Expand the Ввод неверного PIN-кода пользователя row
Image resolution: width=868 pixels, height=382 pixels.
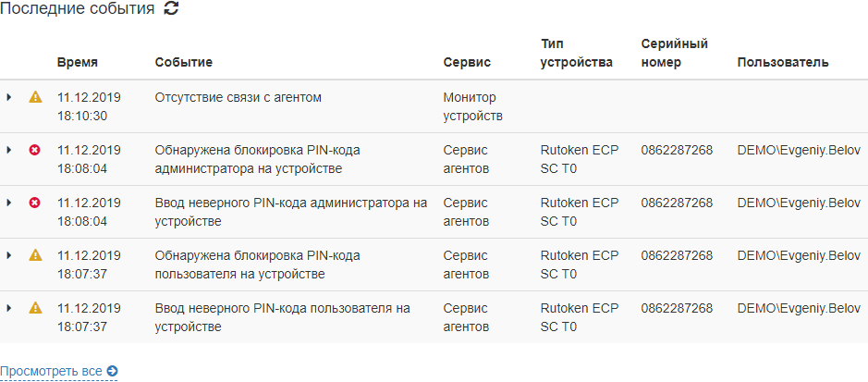click(x=9, y=308)
